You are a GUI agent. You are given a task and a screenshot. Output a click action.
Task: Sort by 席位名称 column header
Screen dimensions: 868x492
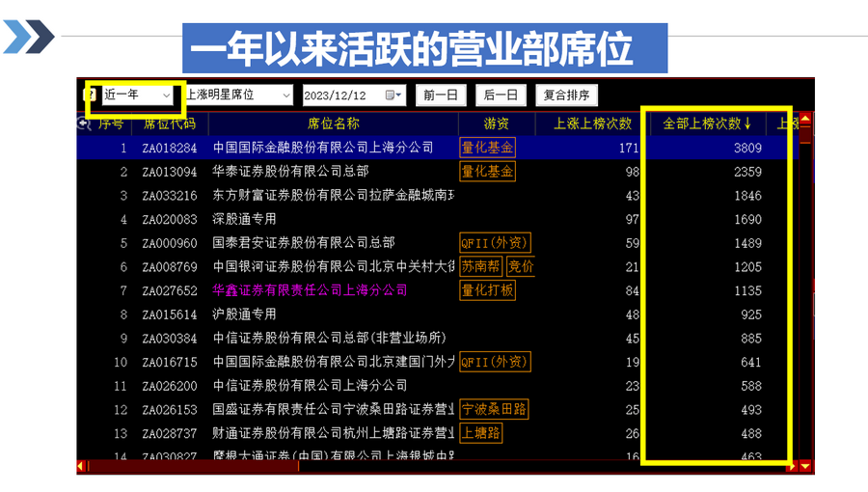[334, 123]
